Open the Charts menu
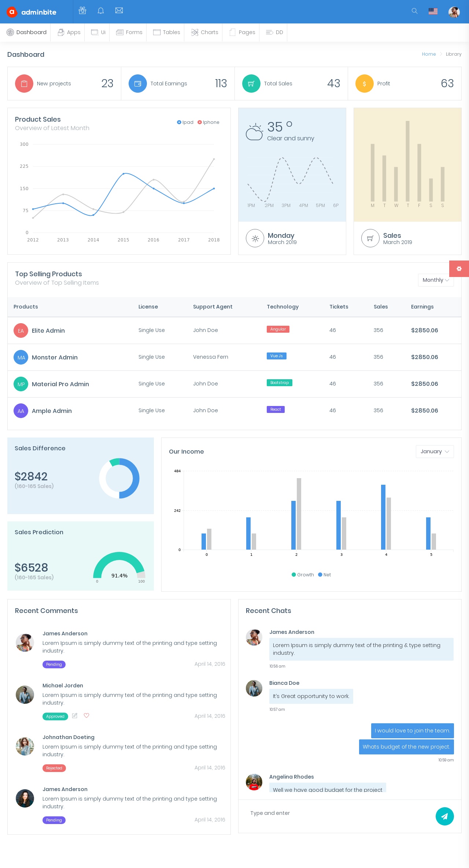Image resolution: width=469 pixels, height=868 pixels. point(204,32)
